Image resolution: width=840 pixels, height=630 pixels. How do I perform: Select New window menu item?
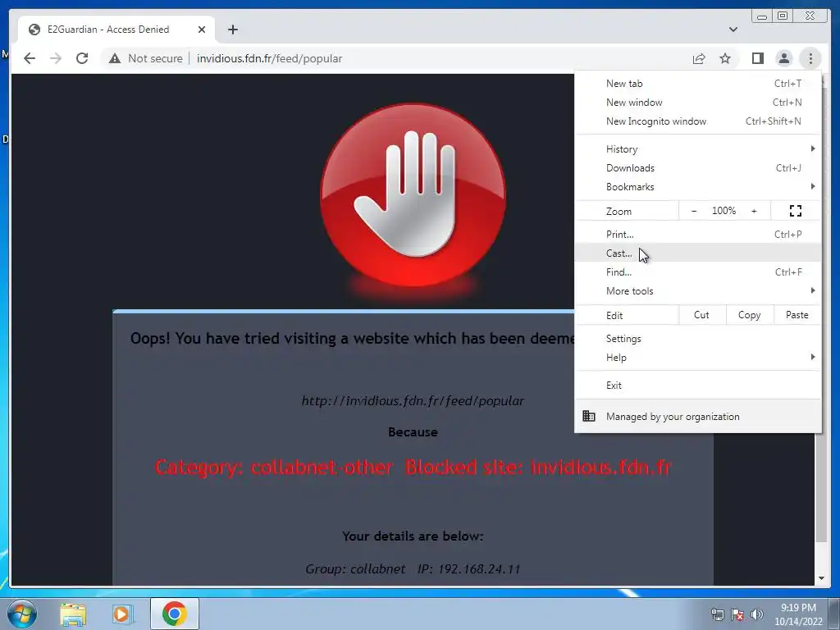[x=697, y=103]
